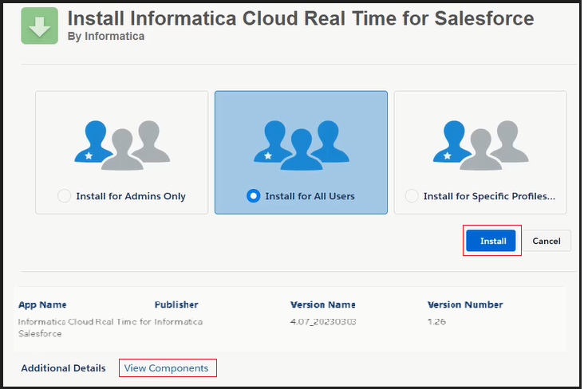Click the Version Name column header
The image size is (588, 389).
click(x=323, y=305)
